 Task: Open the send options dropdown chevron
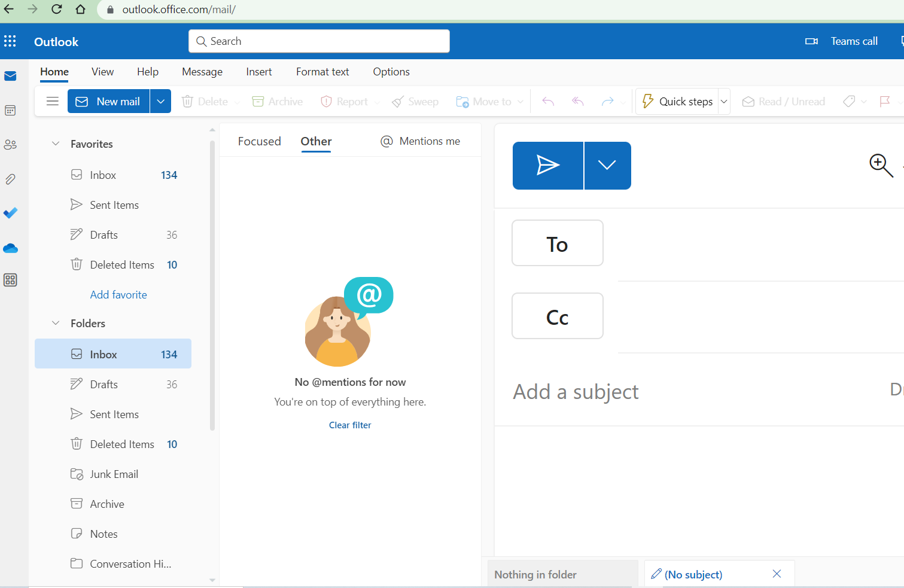(607, 166)
